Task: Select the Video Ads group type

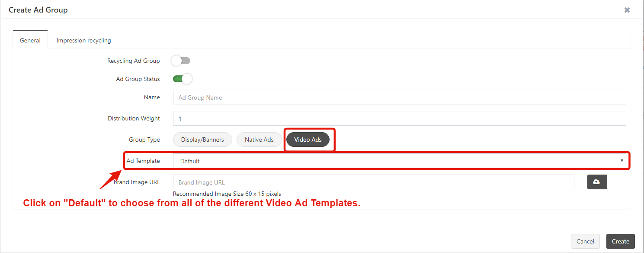Action: [x=308, y=139]
